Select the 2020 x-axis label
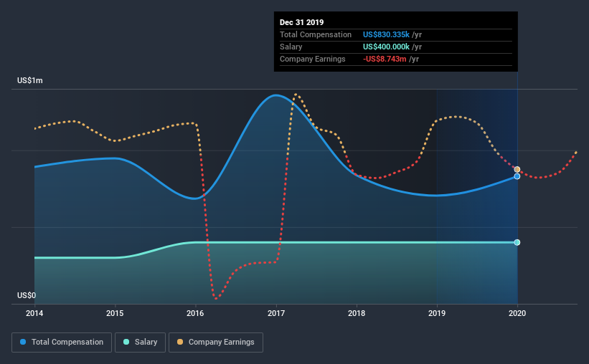589x364 pixels. [517, 313]
